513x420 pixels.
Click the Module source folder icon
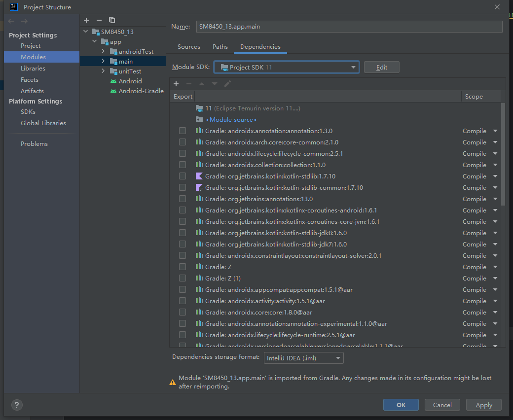(x=199, y=119)
